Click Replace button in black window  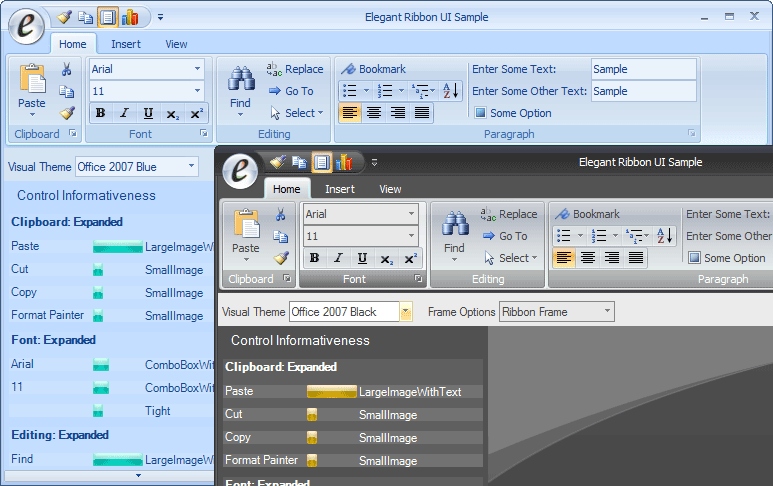[509, 214]
